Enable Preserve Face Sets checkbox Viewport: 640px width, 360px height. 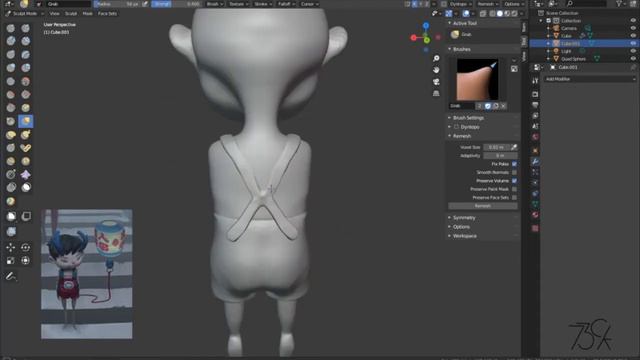coord(514,198)
